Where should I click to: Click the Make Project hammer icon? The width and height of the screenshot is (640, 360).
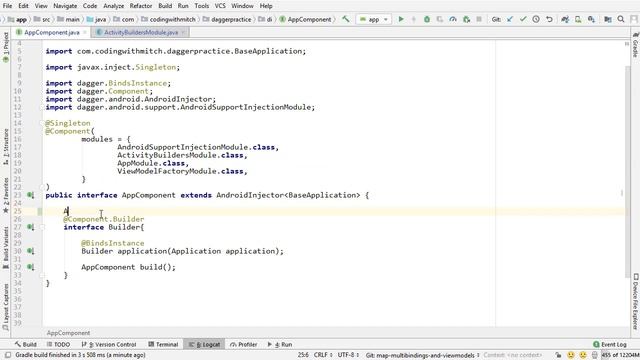click(346, 19)
